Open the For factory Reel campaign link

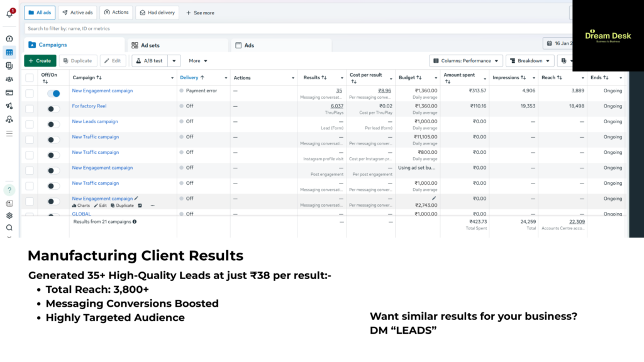(89, 106)
